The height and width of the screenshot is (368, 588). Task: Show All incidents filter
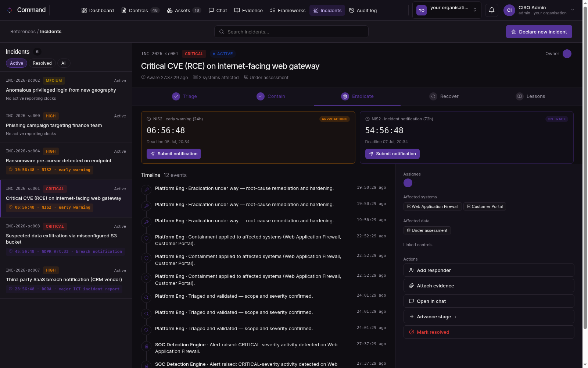click(x=64, y=63)
